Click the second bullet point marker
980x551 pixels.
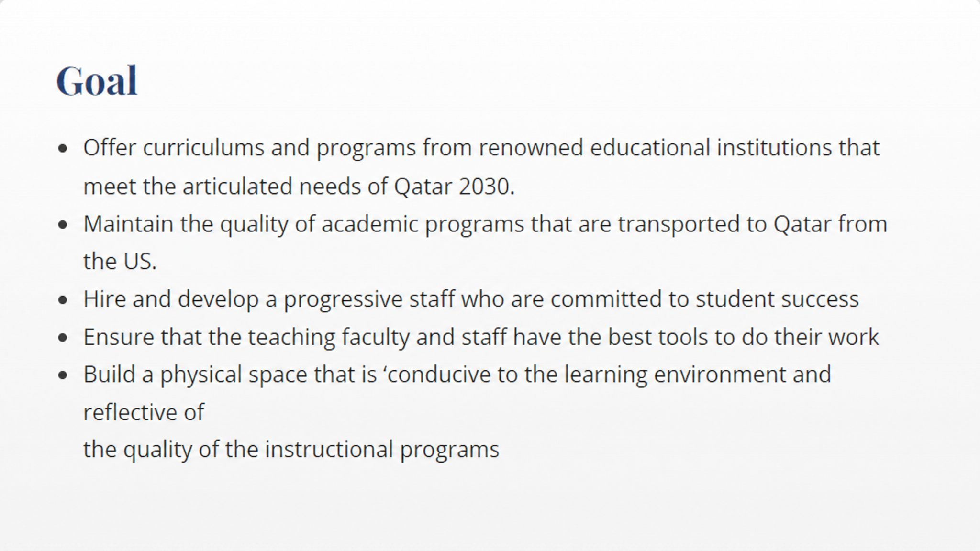pos(63,225)
